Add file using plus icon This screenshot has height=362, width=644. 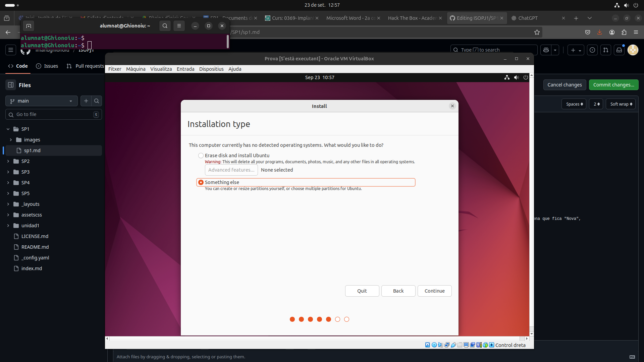pos(86,101)
